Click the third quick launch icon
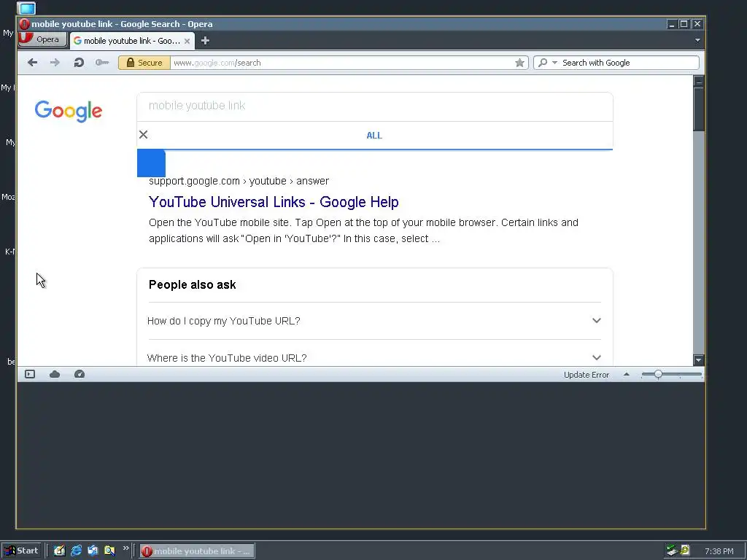Screen dimensions: 747x560 [x=93, y=551]
